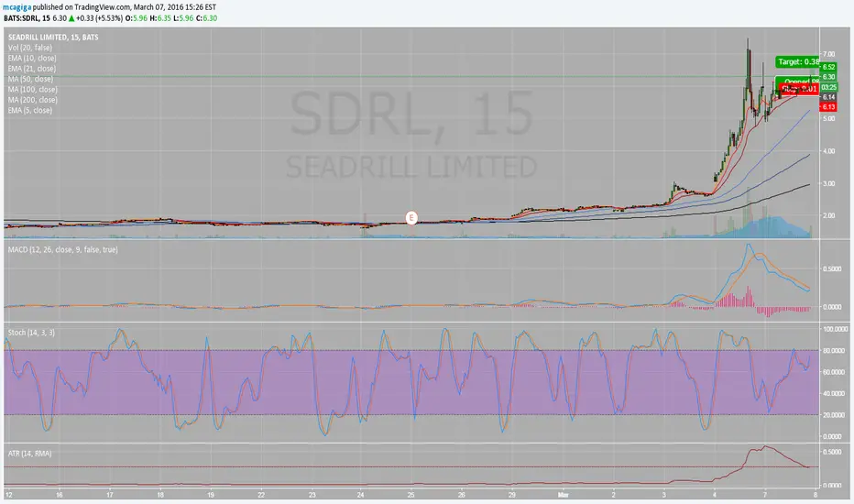Click the MACD (12, 26, close, 9) pane label
Image resolution: width=854 pixels, height=504 pixels.
pyautogui.click(x=62, y=249)
